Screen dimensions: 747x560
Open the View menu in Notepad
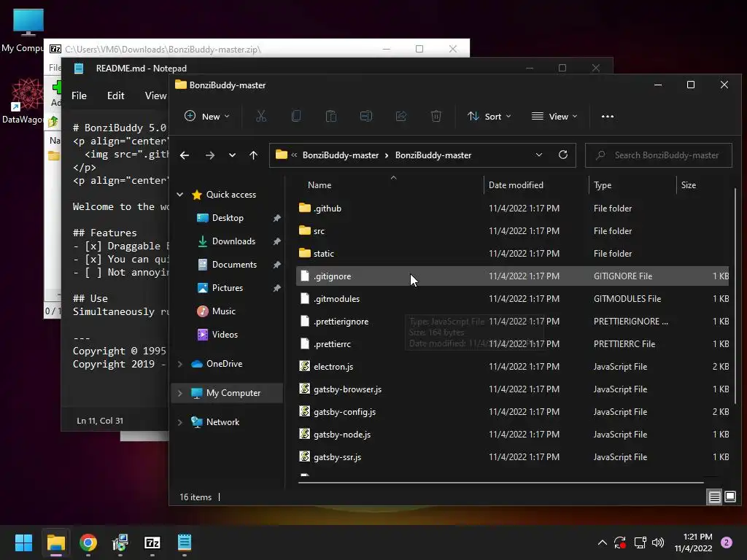pos(156,96)
